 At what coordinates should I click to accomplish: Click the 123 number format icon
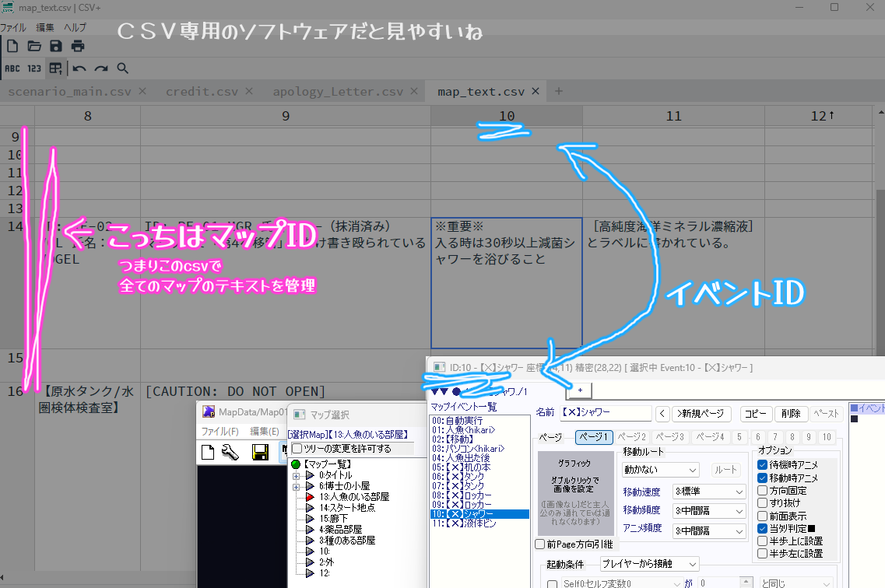(x=34, y=68)
